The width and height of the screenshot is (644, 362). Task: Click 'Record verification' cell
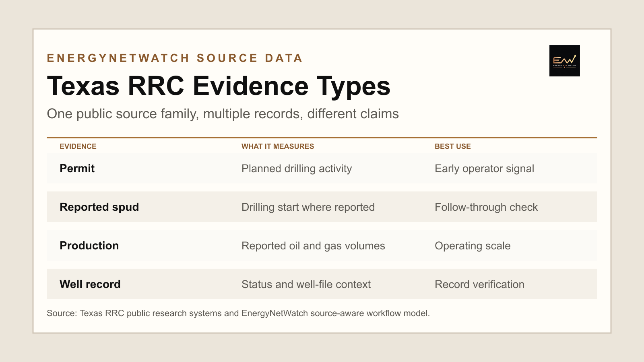[479, 284]
